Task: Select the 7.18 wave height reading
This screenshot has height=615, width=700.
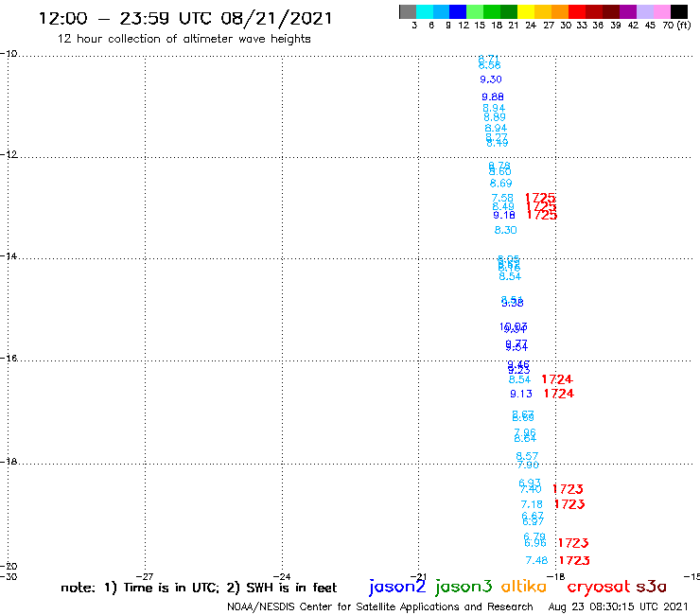Action: coord(532,504)
